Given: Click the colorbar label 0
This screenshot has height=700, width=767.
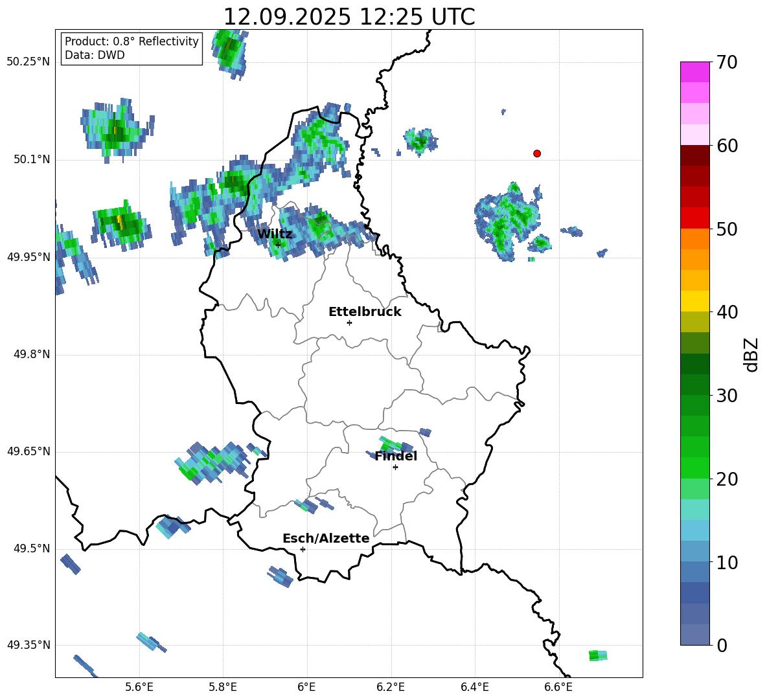Looking at the screenshot, I should point(722,646).
